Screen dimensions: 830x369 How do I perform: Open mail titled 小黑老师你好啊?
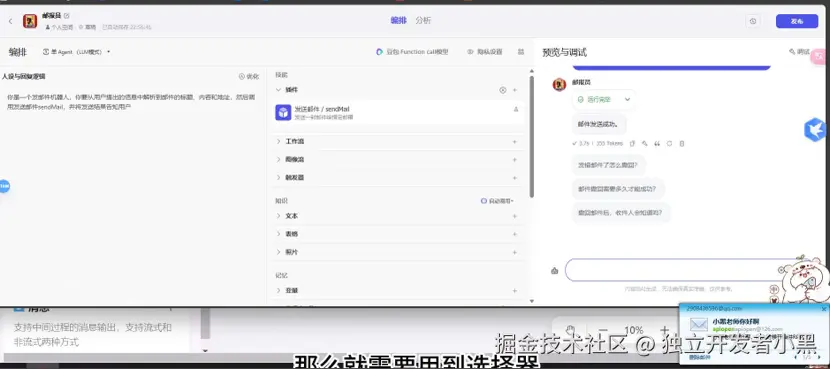coord(735,321)
